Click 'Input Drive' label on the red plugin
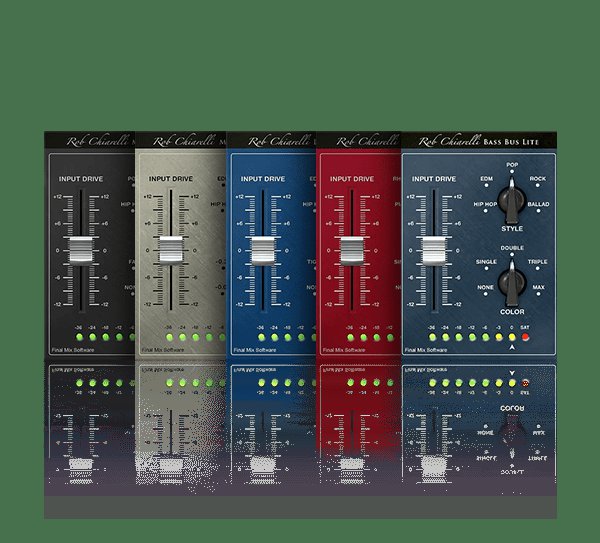The height and width of the screenshot is (543, 600). tap(352, 179)
